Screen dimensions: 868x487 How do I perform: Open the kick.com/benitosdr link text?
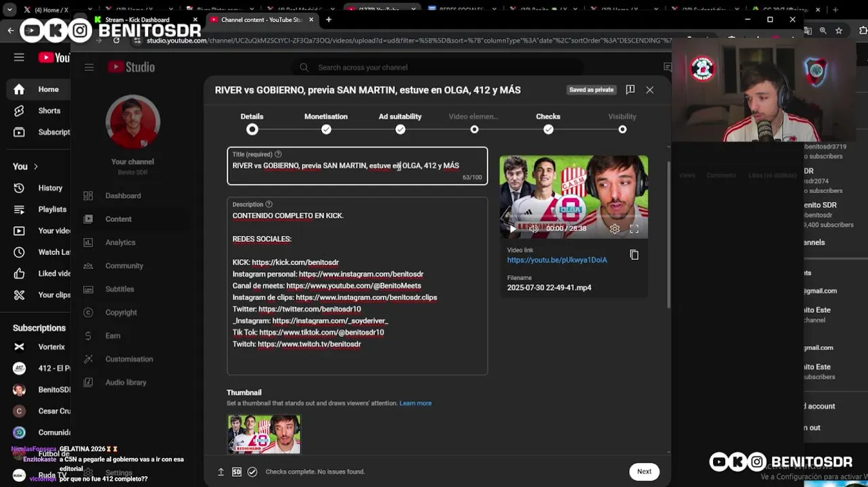click(x=295, y=262)
